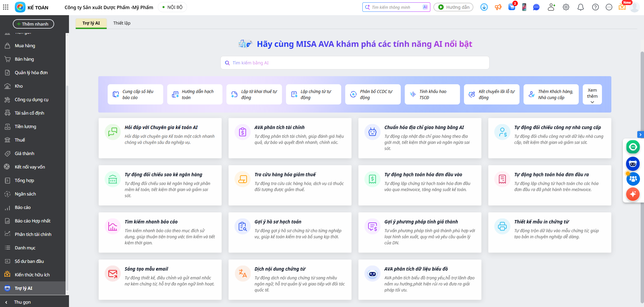Click the 'Hướng dẫn' button

(453, 7)
